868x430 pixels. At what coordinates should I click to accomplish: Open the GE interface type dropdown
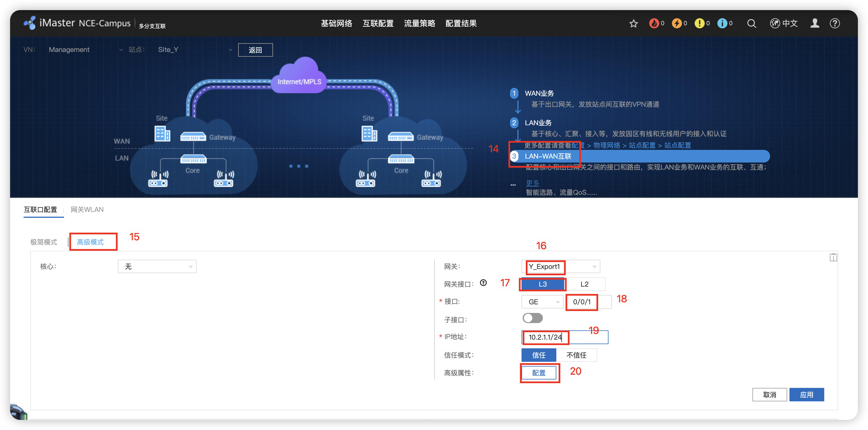coord(542,302)
